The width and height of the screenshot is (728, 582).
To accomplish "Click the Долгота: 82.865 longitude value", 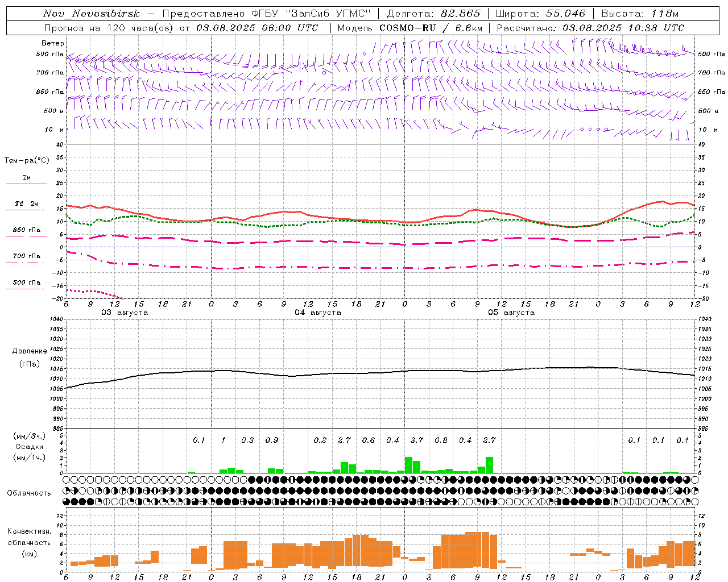I will [x=433, y=14].
